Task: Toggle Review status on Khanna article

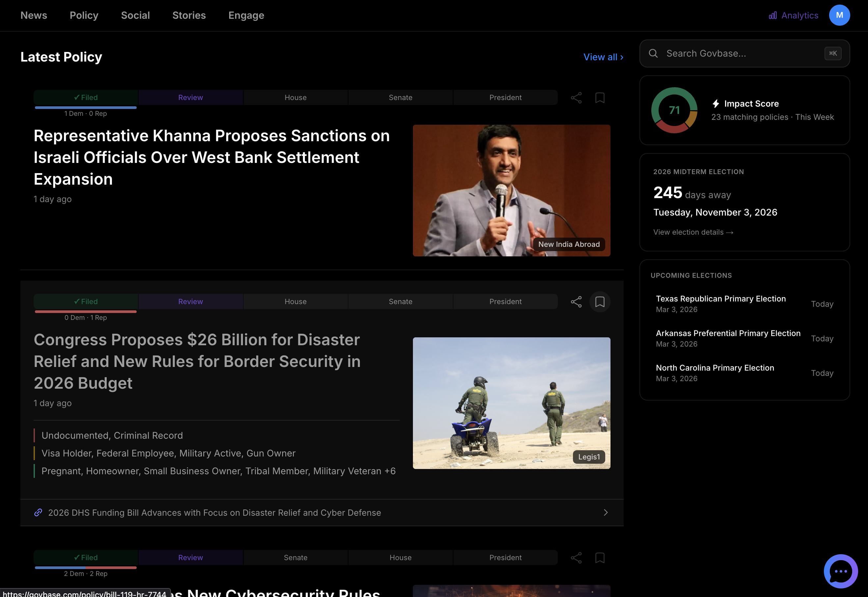Action: (191, 98)
